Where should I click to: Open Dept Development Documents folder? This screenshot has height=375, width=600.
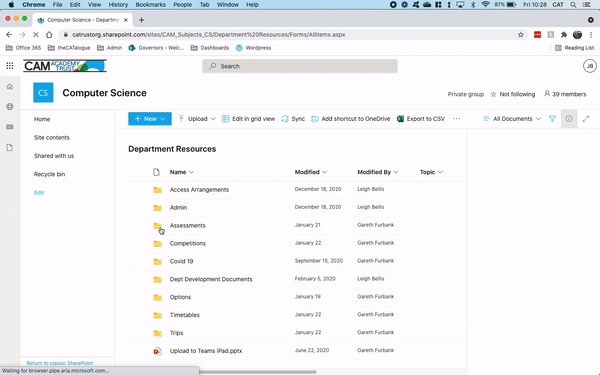pyautogui.click(x=211, y=279)
